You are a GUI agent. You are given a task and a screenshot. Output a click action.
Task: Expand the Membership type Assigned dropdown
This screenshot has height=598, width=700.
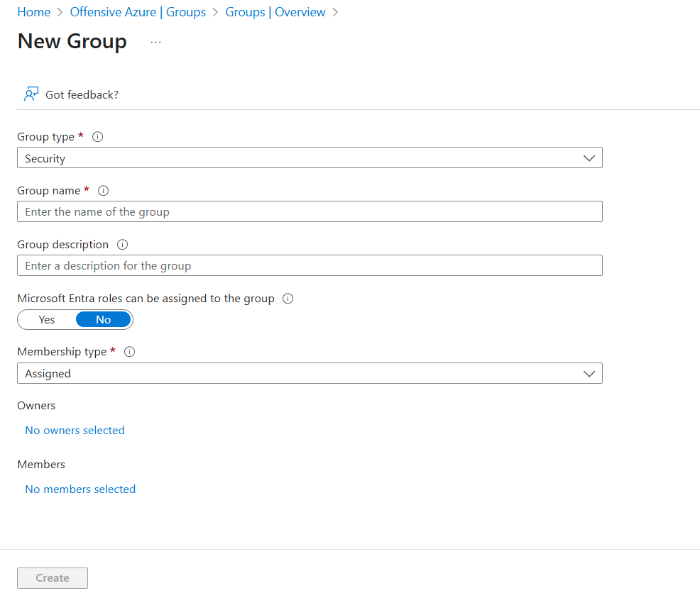310,373
